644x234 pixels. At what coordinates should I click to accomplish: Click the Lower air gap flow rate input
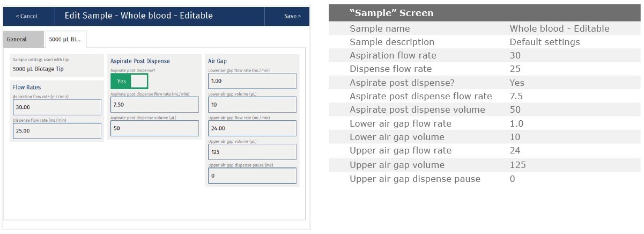point(252,81)
